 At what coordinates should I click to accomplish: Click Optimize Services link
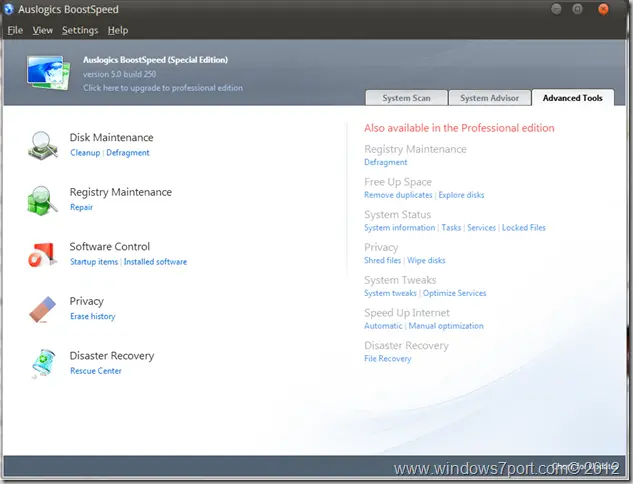click(455, 293)
